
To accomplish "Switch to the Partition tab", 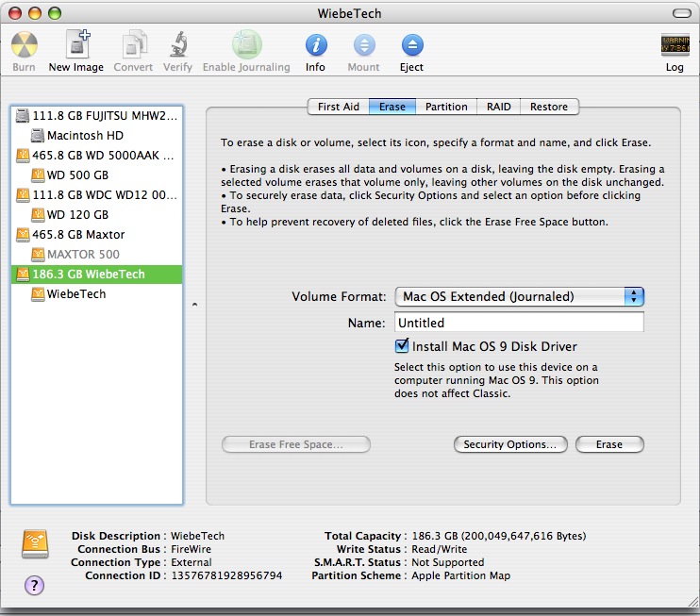I will [446, 107].
